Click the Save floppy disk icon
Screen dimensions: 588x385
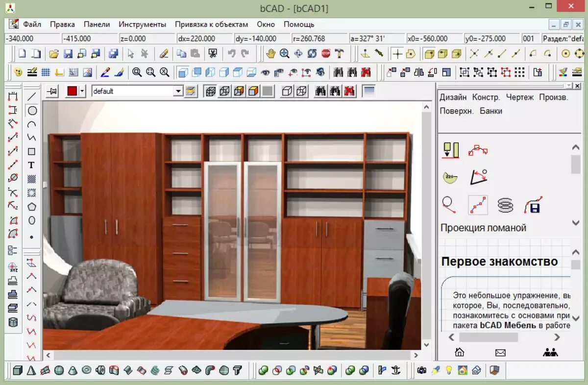coord(68,54)
